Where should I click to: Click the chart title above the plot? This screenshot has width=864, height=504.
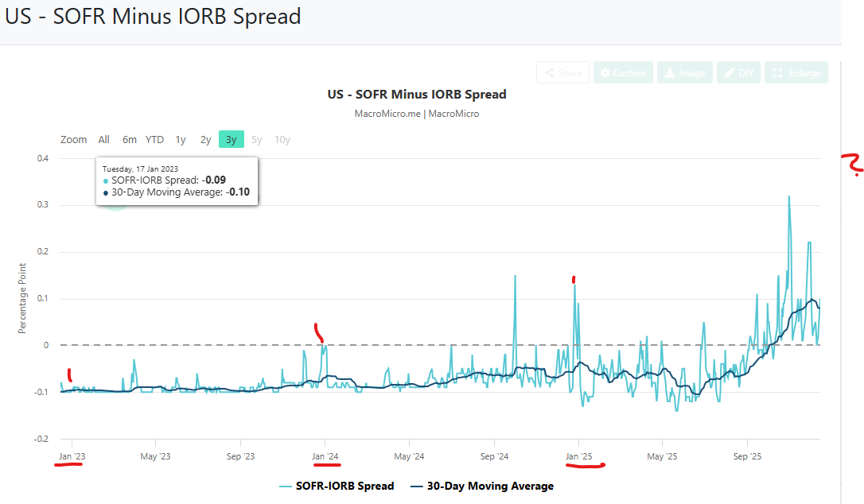pos(416,94)
